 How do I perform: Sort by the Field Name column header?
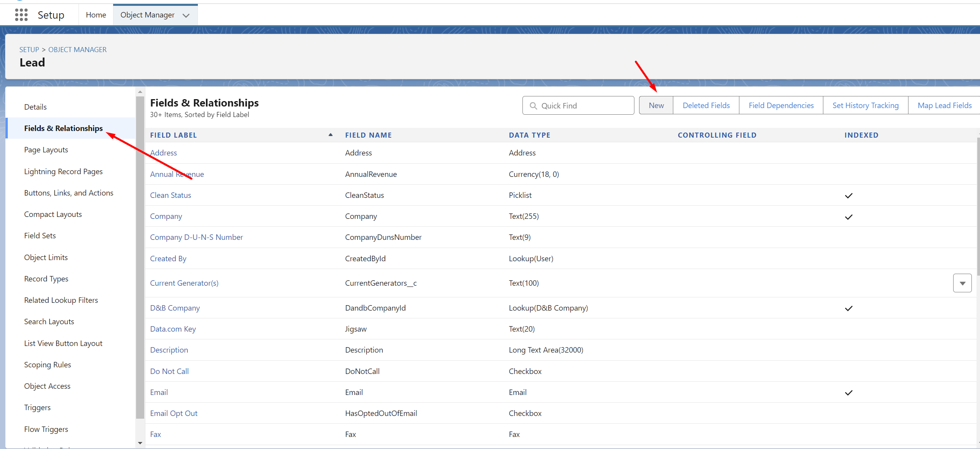coord(369,135)
